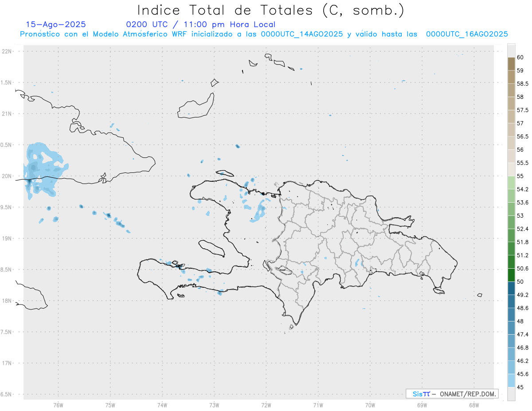Click the '17N' latitude label
Image resolution: width=532 pixels, height=411 pixels.
tap(7, 363)
